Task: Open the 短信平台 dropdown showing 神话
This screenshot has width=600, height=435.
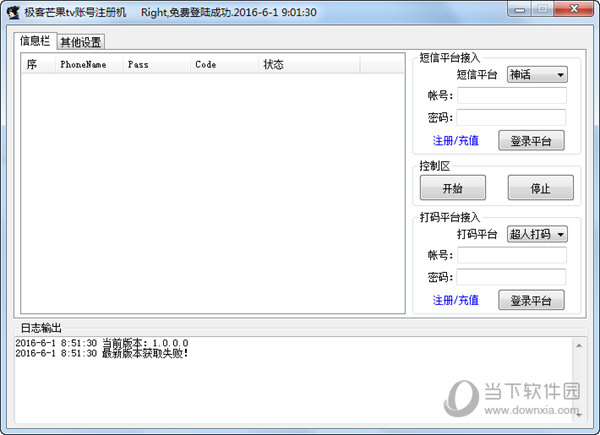Action: coord(537,75)
